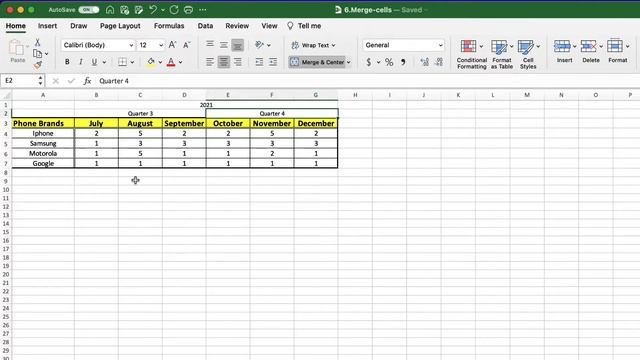Screen dimensions: 640x360
Task: Open the Page Layout tab
Action: pos(120,26)
